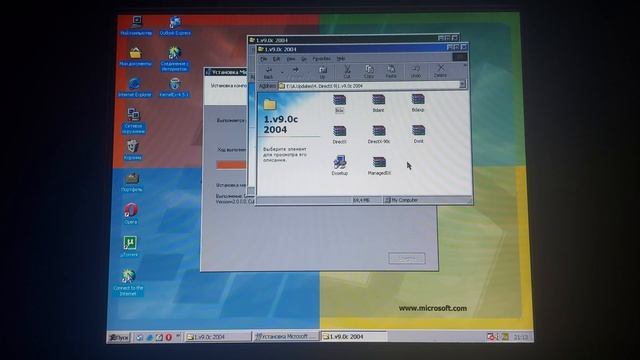Image resolution: width=640 pixels, height=360 pixels.
Task: Switch to the active 1.v9.0c 2004 taskbar button
Action: (x=353, y=336)
